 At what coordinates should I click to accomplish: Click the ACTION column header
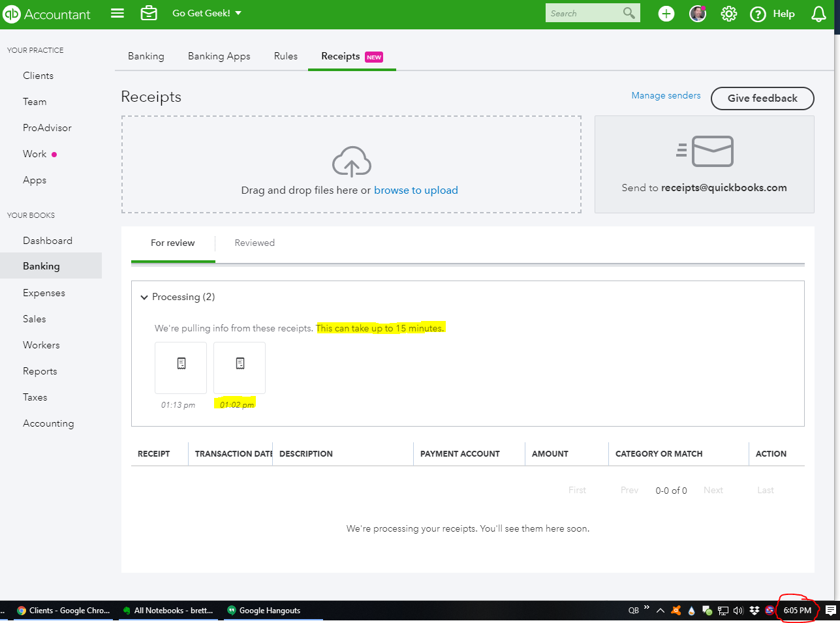[x=771, y=453]
